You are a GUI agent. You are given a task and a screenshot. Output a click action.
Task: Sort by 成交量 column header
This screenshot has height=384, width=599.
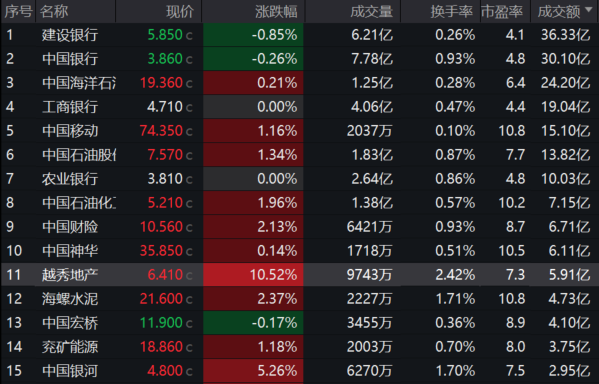pyautogui.click(x=371, y=11)
